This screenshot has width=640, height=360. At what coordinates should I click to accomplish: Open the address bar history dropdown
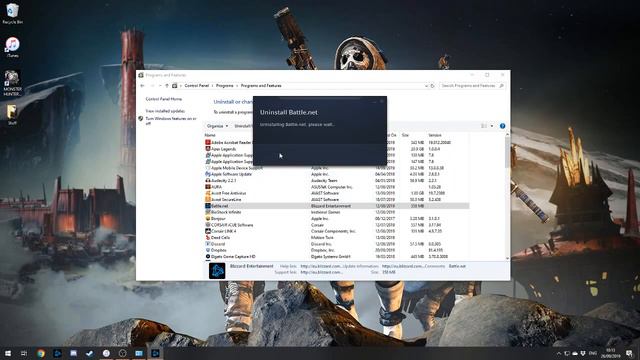[426, 86]
